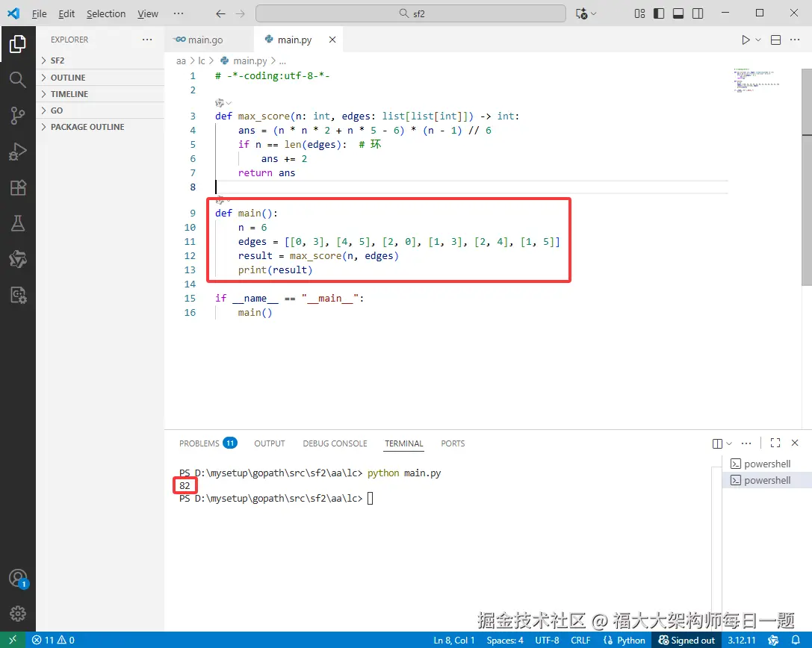Open the View menu

click(148, 13)
